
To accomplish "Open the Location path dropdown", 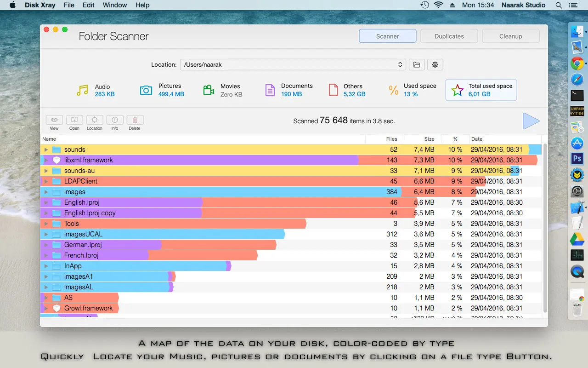I will pos(400,64).
